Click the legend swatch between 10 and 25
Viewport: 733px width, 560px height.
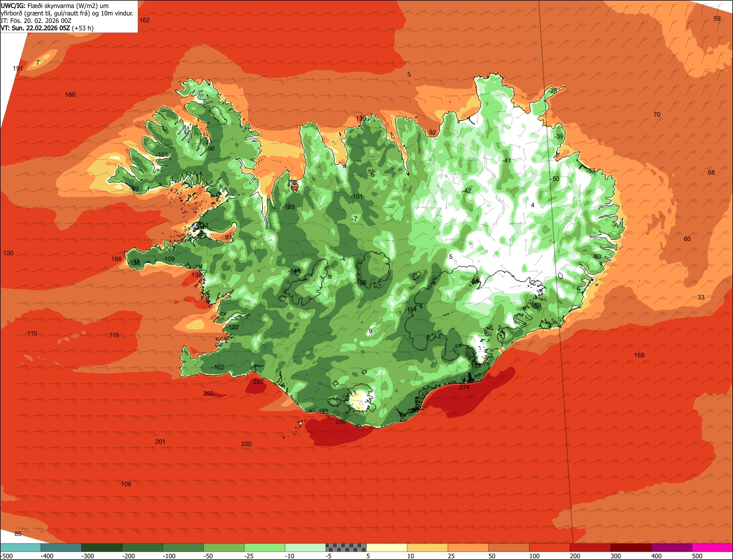427,547
